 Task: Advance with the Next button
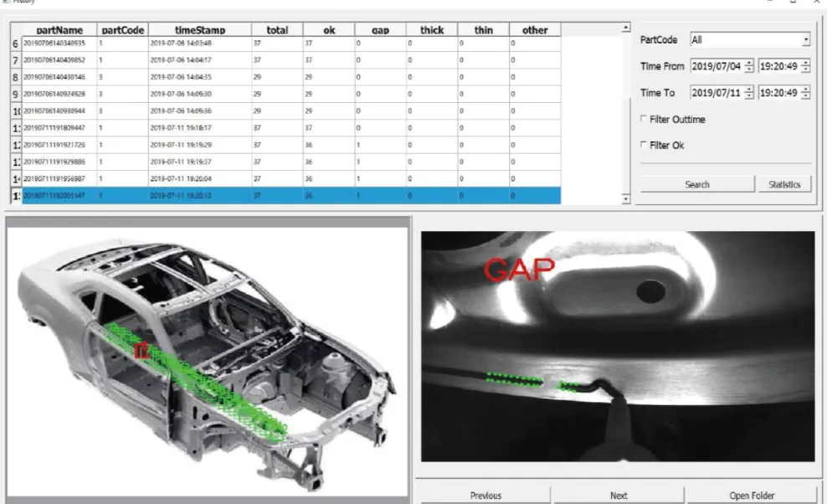tap(618, 495)
